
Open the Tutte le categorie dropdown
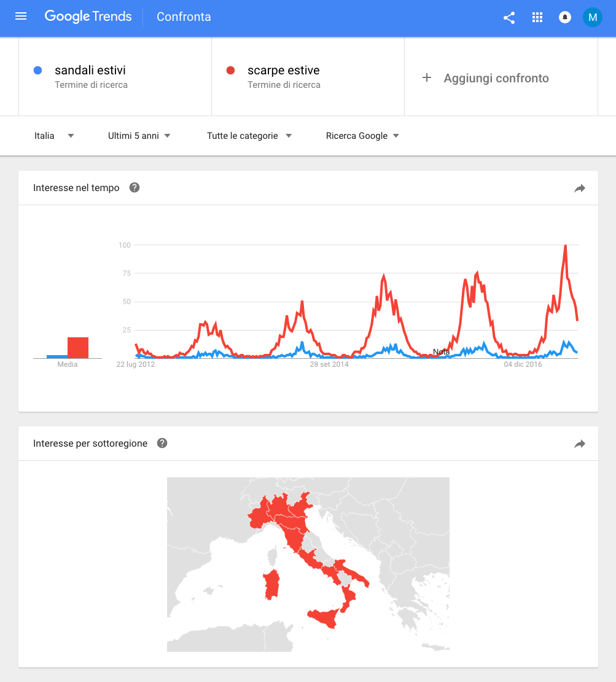click(249, 136)
